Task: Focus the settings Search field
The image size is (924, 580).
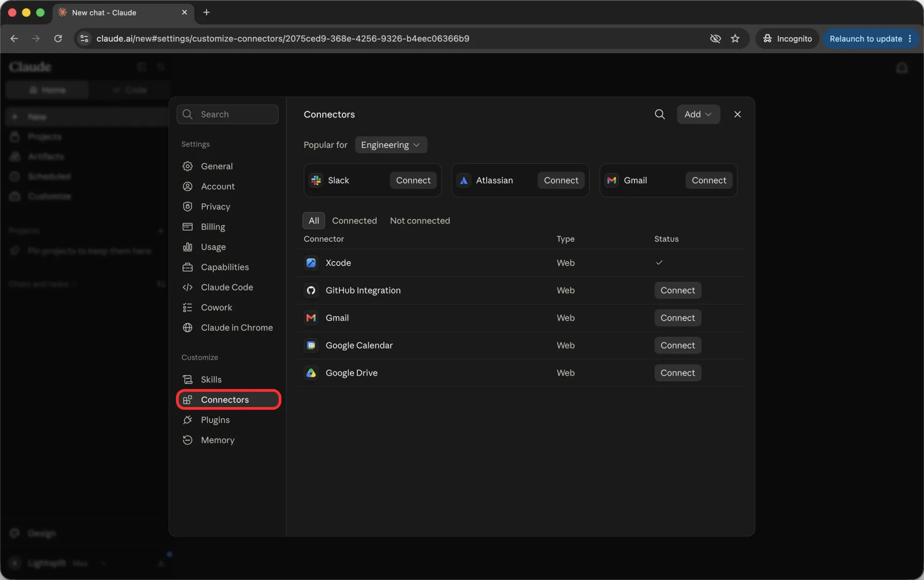Action: 227,114
